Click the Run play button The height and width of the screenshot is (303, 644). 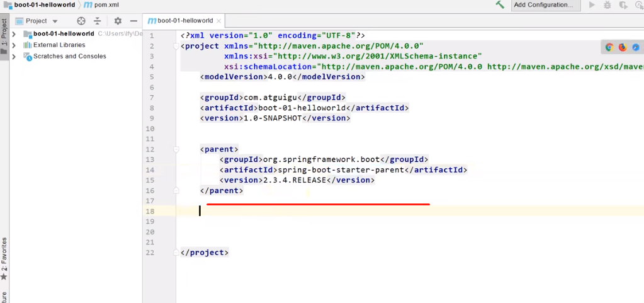[592, 5]
